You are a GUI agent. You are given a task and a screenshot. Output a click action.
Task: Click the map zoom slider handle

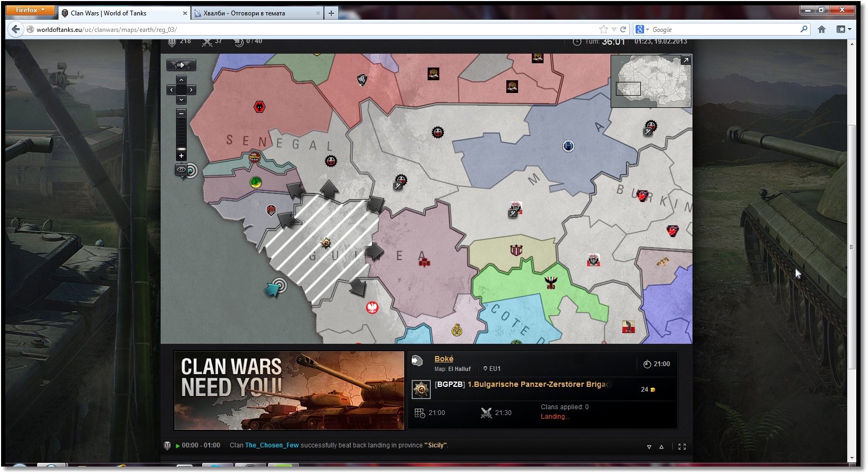click(x=181, y=149)
